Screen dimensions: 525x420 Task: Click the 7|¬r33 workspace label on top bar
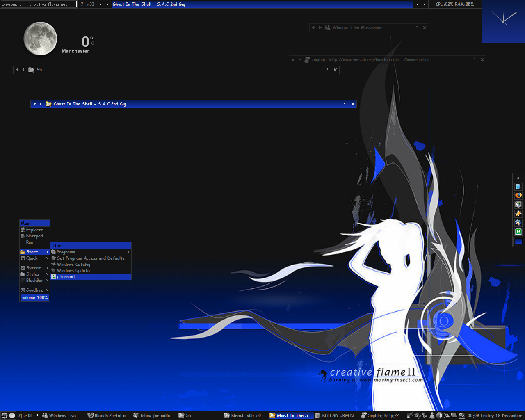pos(87,5)
